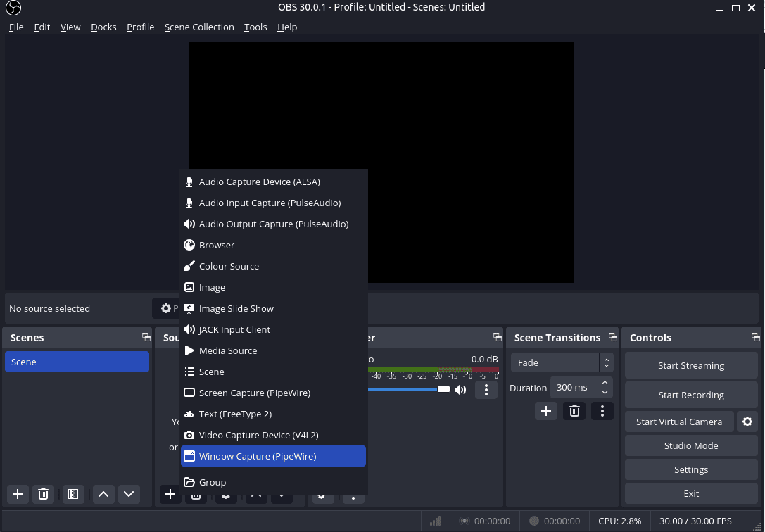Click the Exit button
The image size is (765, 532).
[691, 493]
